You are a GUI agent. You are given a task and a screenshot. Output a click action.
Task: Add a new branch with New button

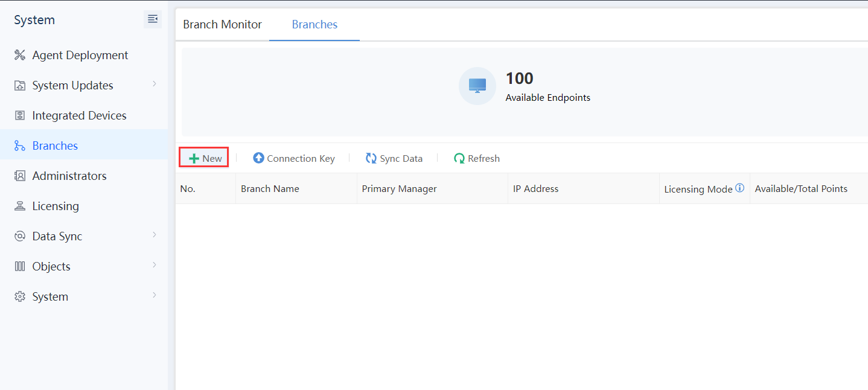[205, 158]
